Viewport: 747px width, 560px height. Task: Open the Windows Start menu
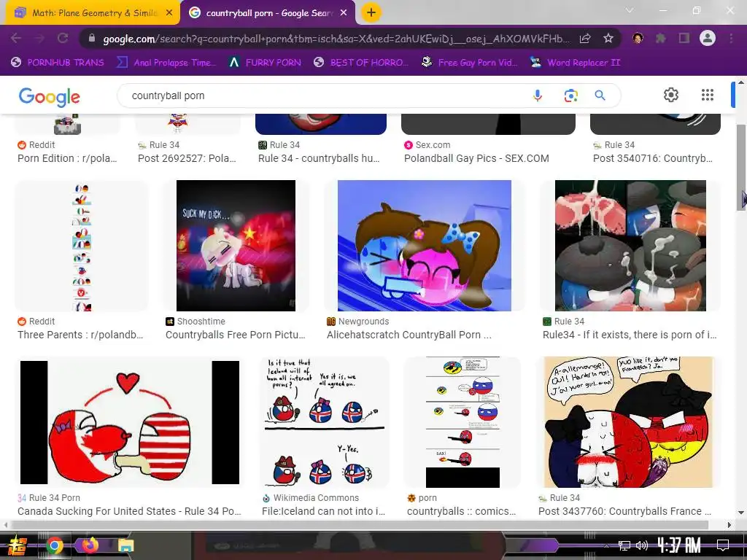18,545
